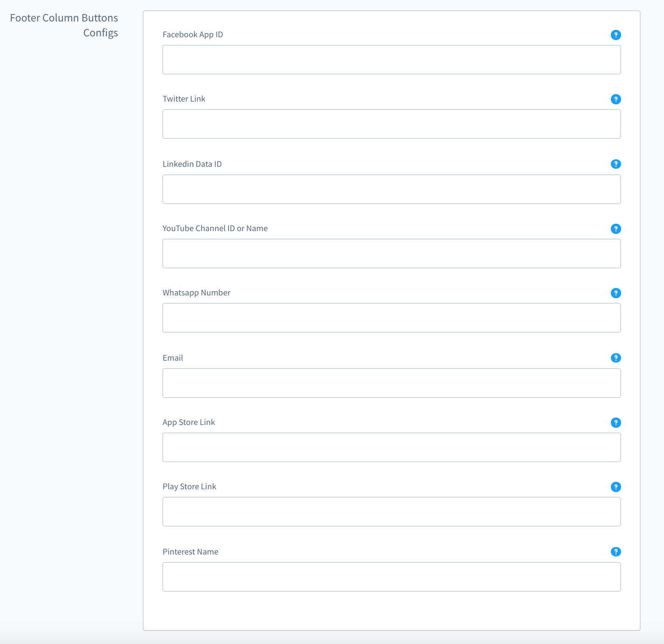
Task: Click the Whatsapp Number label
Action: [x=196, y=293]
